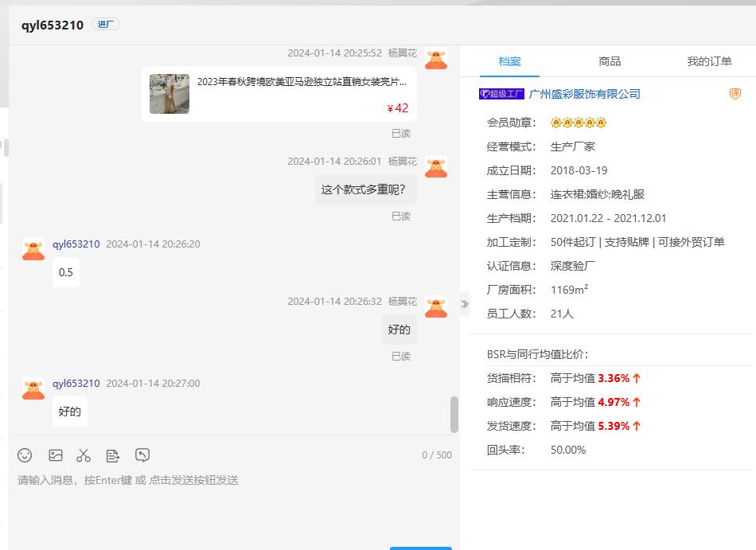This screenshot has height=550, width=756.
Task: Switch to the 档案 tab
Action: coord(510,61)
